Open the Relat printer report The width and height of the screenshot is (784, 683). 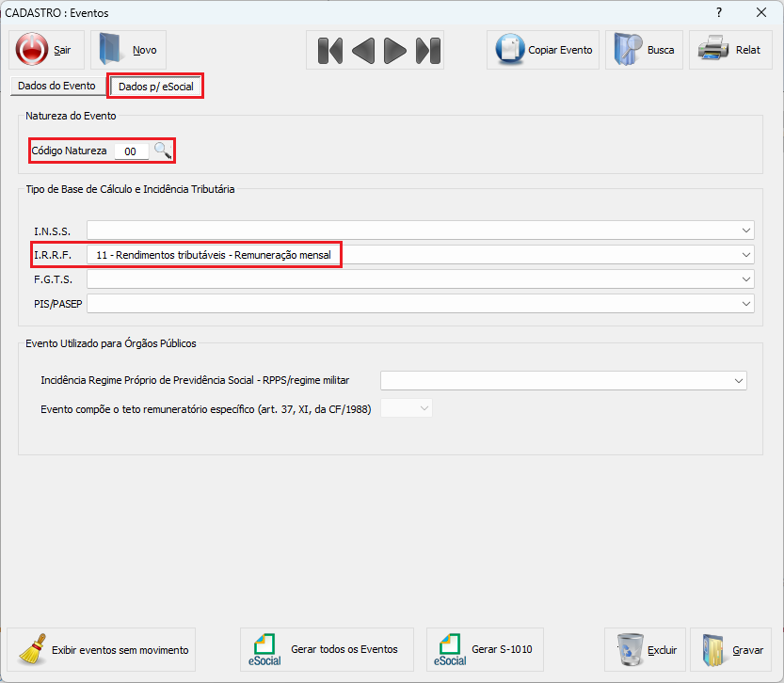click(x=730, y=50)
